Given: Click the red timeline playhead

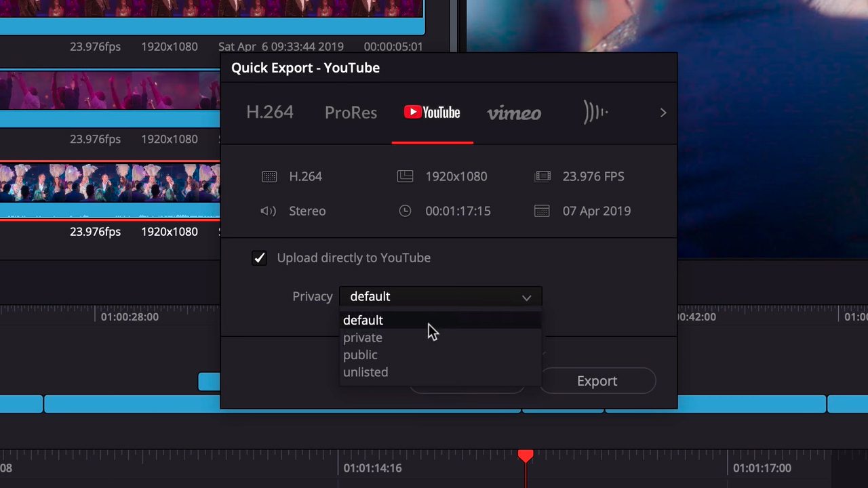Looking at the screenshot, I should (x=526, y=456).
